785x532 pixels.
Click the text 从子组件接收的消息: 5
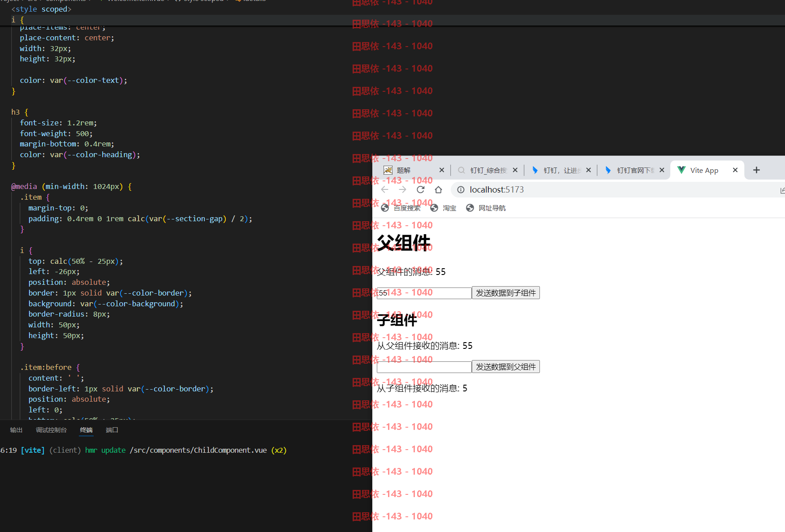point(422,388)
